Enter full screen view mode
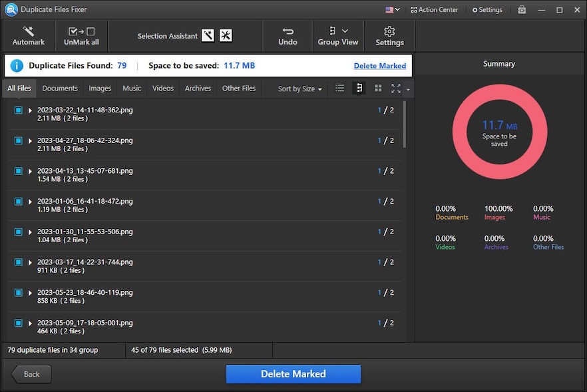This screenshot has width=587, height=392. [396, 88]
